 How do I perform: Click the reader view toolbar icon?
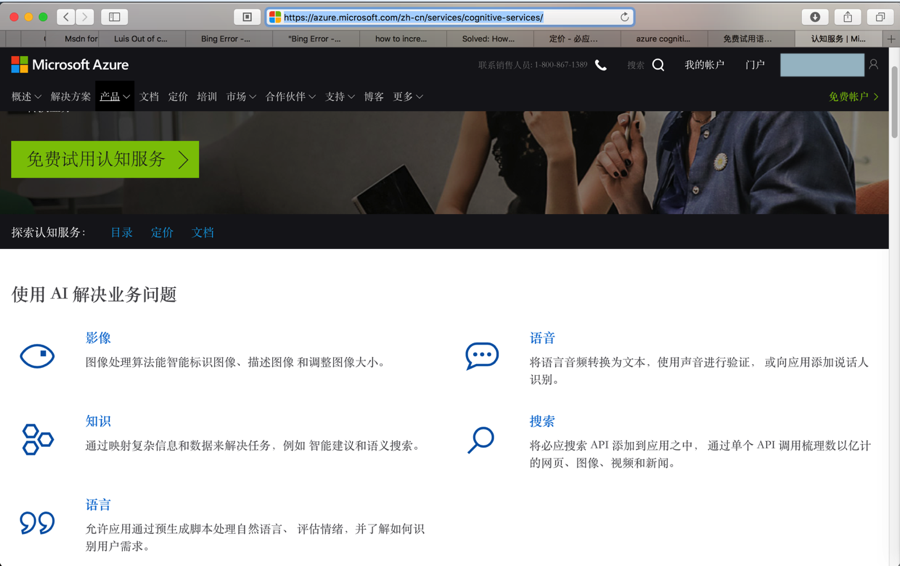point(247,17)
